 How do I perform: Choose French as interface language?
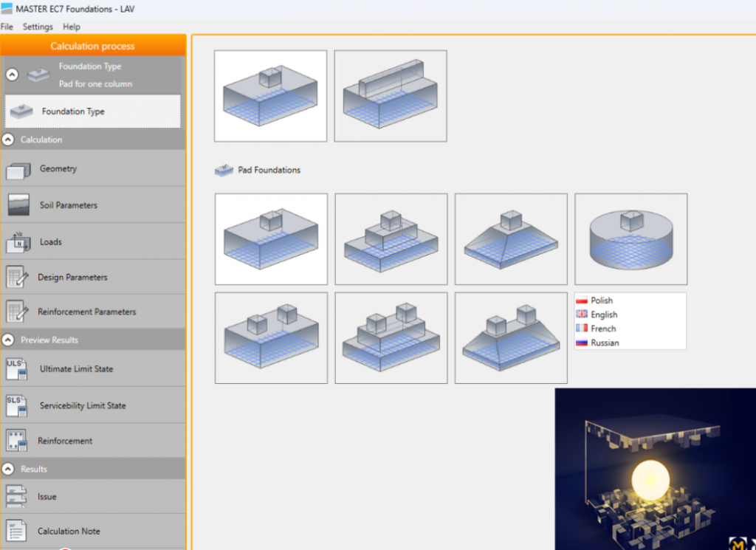click(x=602, y=329)
